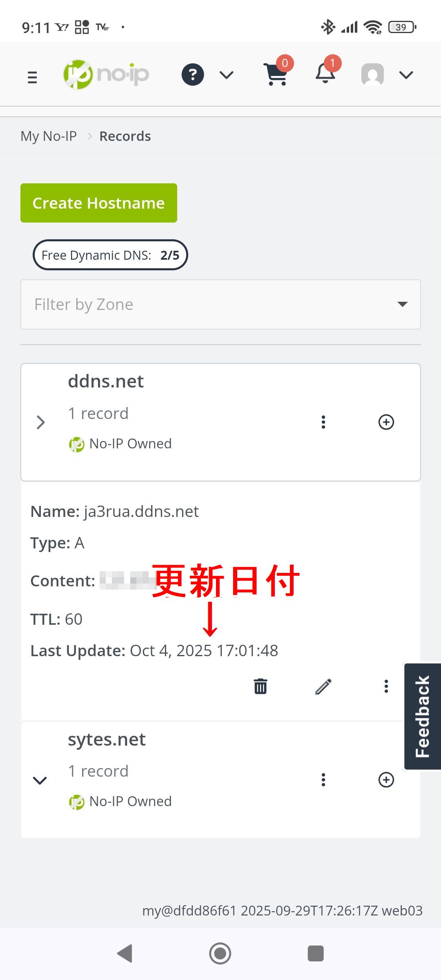Go to My No-IP breadcrumb
Screen dimensions: 441x980
pos(49,136)
